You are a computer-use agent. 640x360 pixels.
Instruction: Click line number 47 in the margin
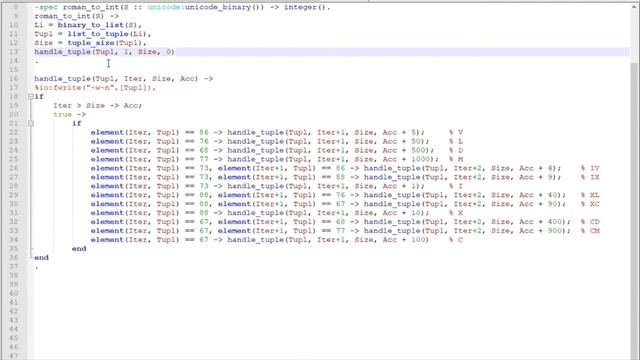tap(13, 356)
